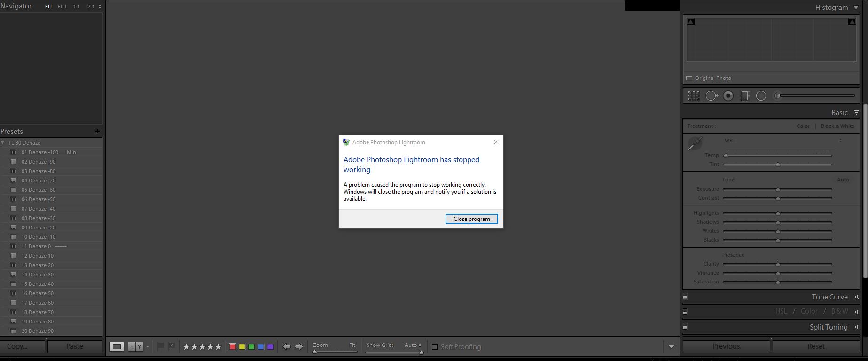Image resolution: width=868 pixels, height=361 pixels.
Task: Set Navigator zoom to FIT
Action: coord(48,7)
